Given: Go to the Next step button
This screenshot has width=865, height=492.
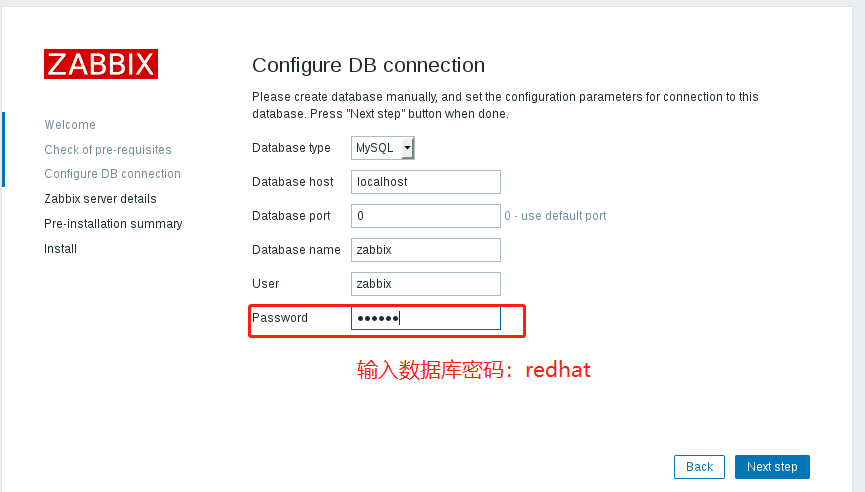Looking at the screenshot, I should point(772,467).
